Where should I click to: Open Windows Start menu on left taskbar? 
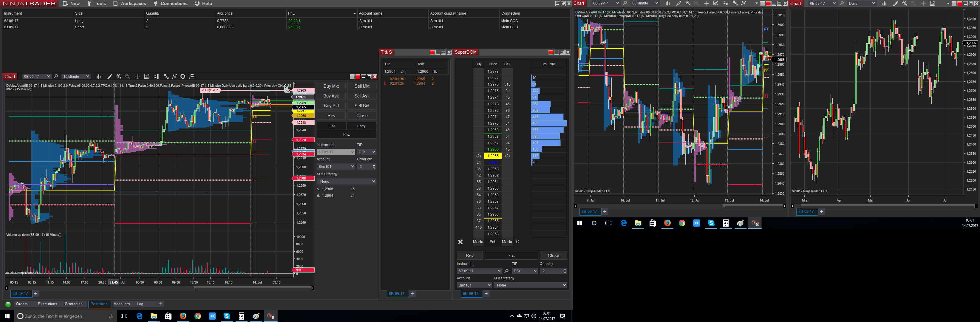[x=7, y=316]
